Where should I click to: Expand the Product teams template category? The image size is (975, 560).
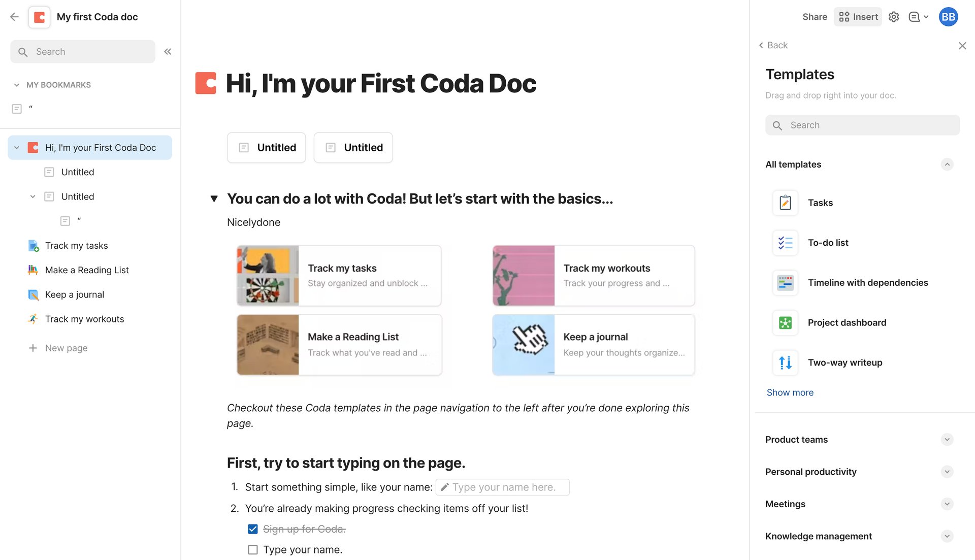click(947, 439)
